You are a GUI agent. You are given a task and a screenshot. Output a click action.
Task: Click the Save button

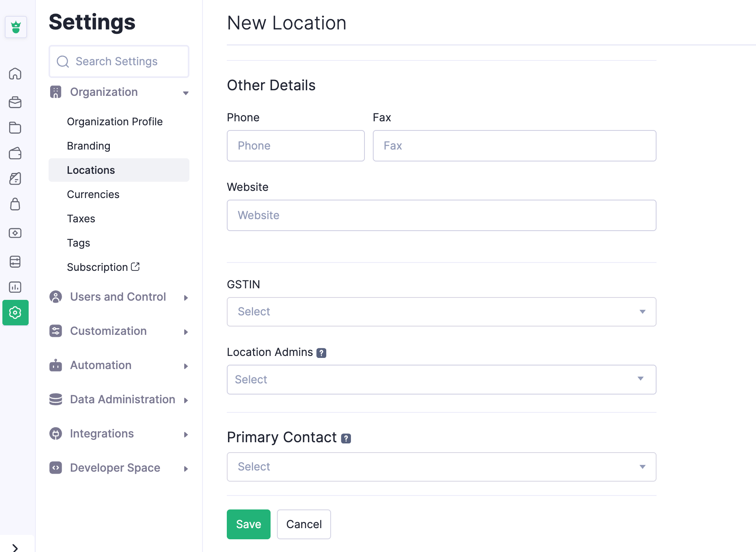point(248,524)
